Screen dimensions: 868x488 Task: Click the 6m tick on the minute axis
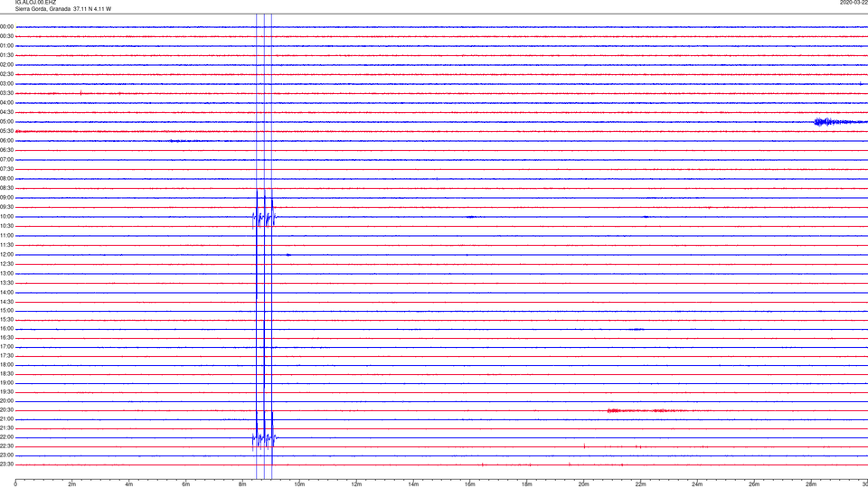coord(185,484)
